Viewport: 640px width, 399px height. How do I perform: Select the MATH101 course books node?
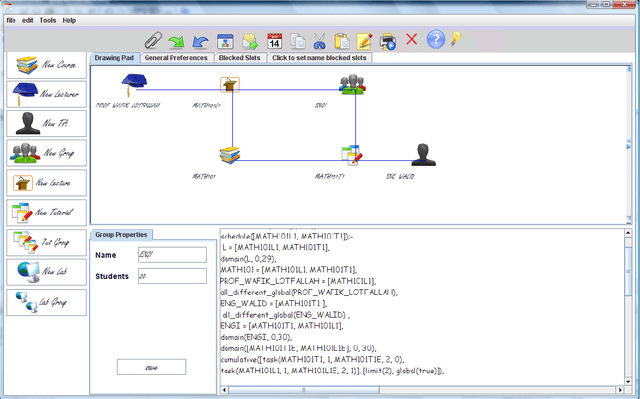pyautogui.click(x=230, y=155)
